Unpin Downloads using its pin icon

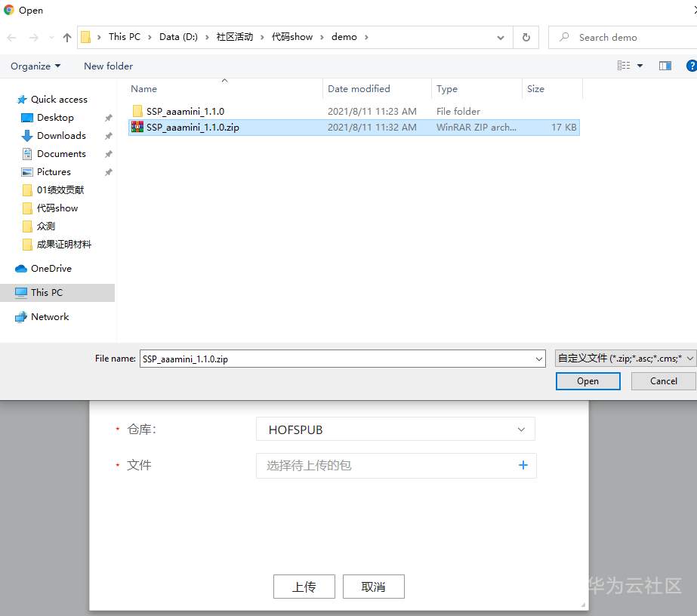tap(108, 136)
